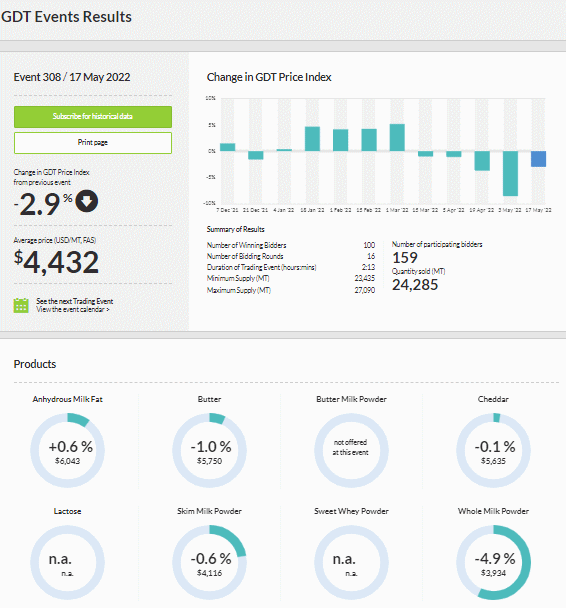This screenshot has height=608, width=566.
Task: Click the $6,043 price under Anhydrous Milk Fat
Action: coord(67,461)
